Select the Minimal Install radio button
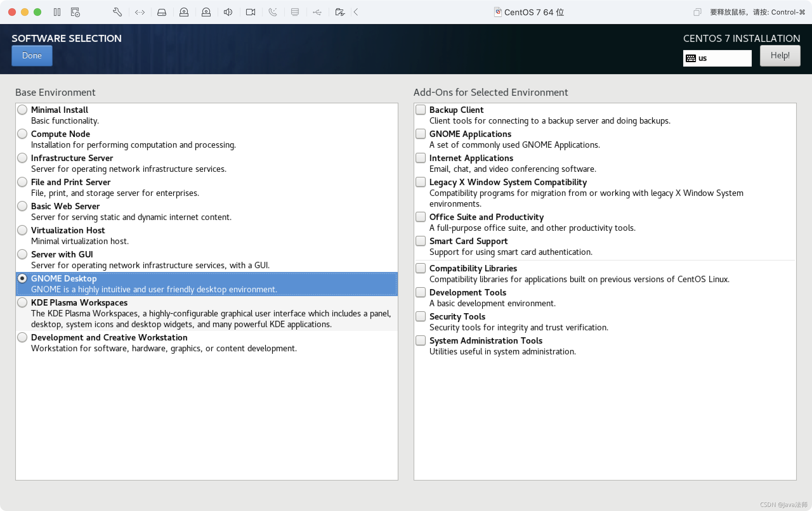Viewport: 812px width, 511px height. click(22, 110)
